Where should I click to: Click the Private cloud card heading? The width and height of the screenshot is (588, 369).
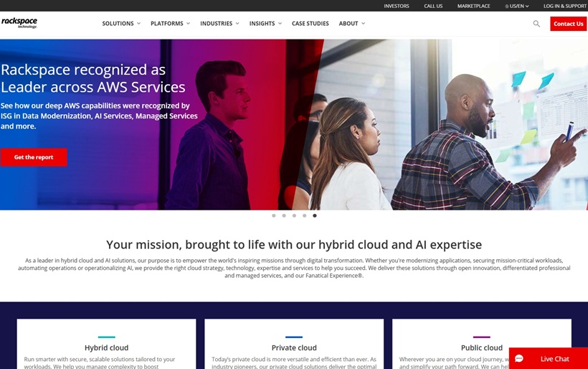tap(294, 347)
